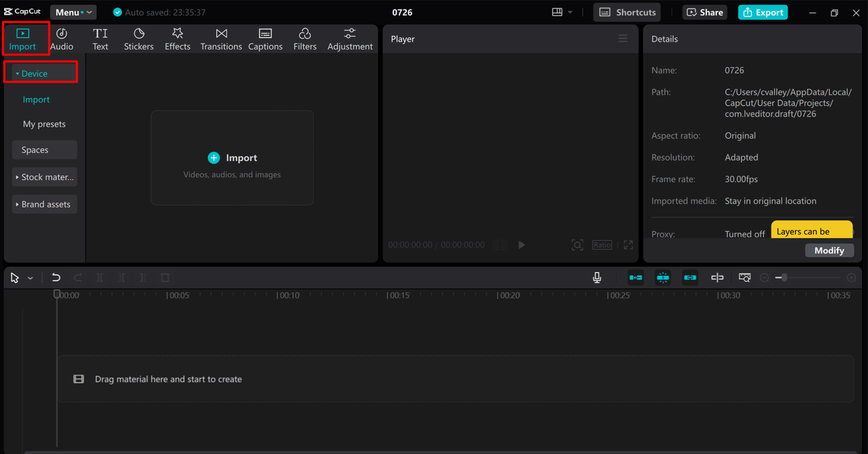
Task: Click the 00:10 timeline ruler mark
Action: point(289,295)
